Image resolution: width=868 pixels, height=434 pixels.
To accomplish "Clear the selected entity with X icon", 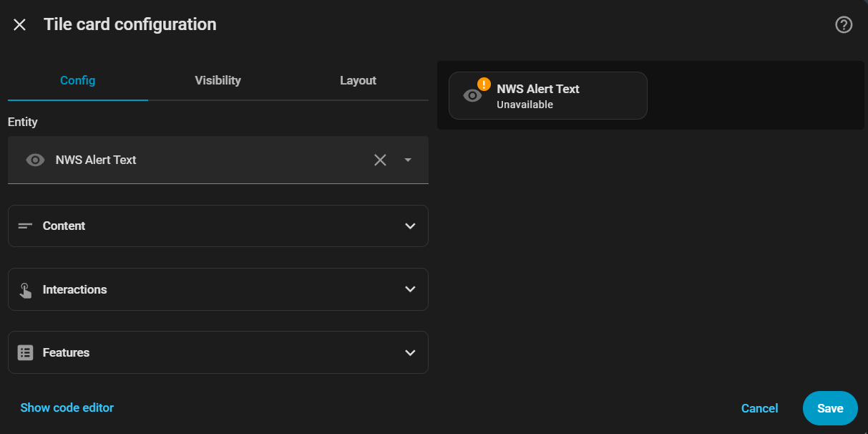I will click(380, 160).
